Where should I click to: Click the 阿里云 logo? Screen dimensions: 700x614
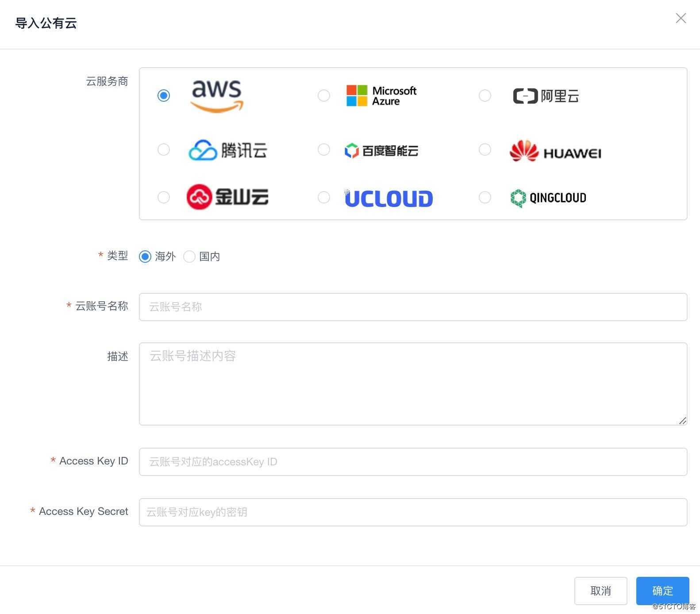pos(546,96)
